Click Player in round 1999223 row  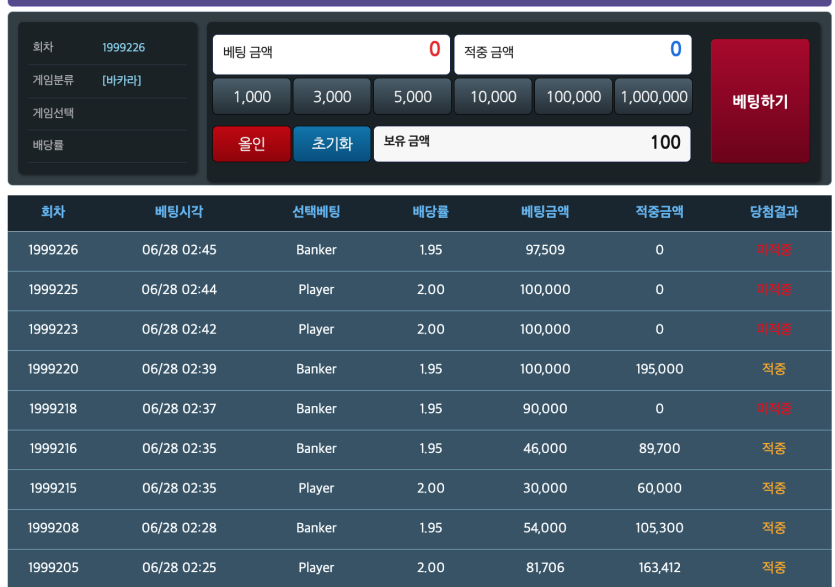(316, 329)
